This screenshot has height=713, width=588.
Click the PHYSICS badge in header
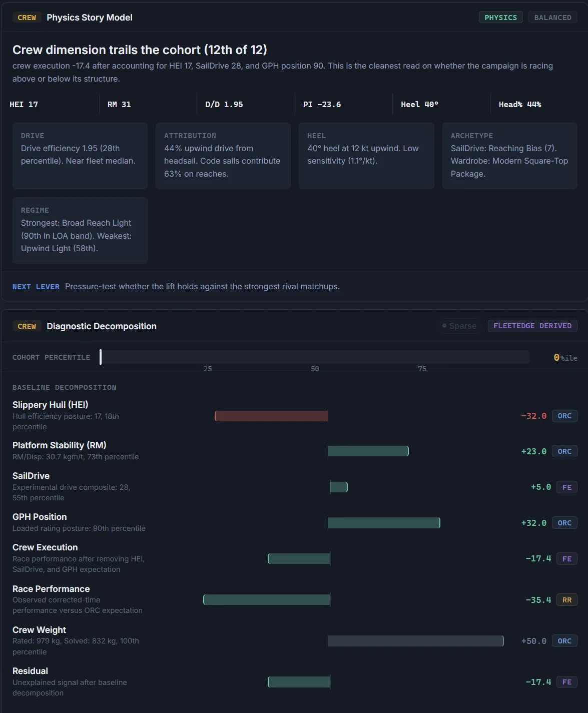tap(500, 18)
